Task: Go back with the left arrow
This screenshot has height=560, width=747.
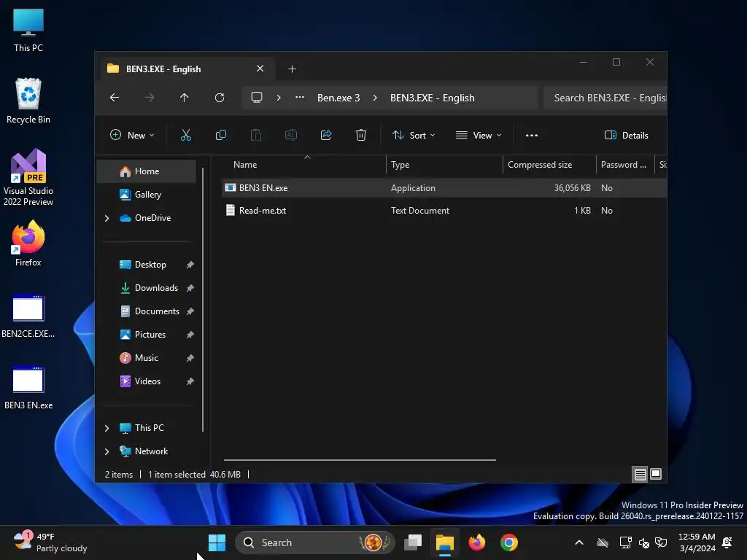Action: coord(115,98)
